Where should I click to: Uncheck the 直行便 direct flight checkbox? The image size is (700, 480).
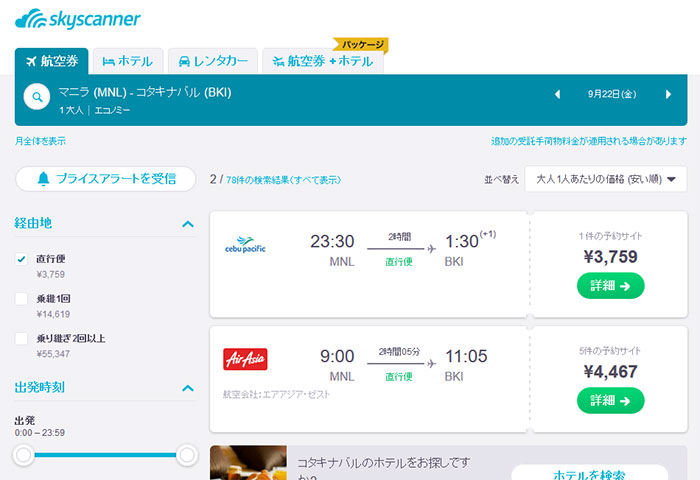coord(21,259)
